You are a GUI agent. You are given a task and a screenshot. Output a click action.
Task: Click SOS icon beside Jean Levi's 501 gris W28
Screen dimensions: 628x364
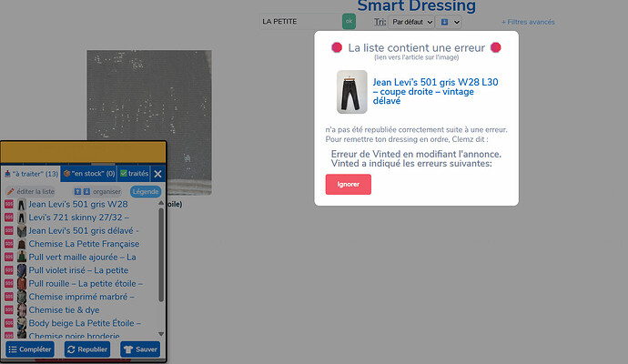(9, 204)
